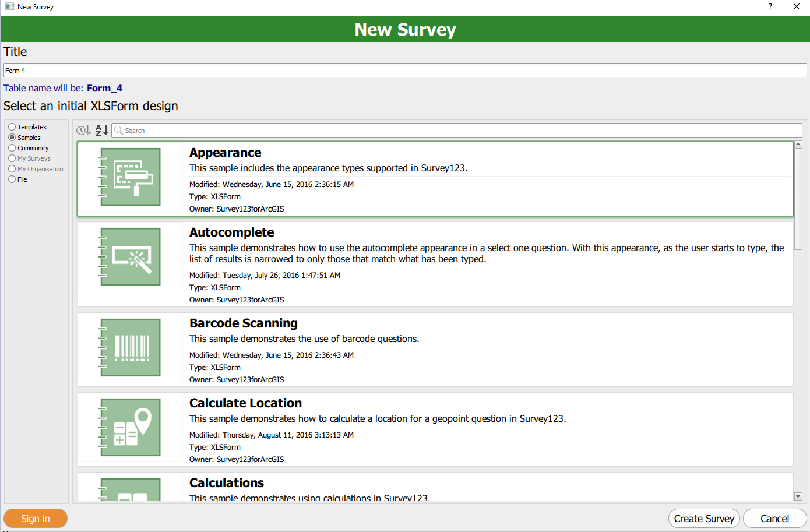The height and width of the screenshot is (532, 810).
Task: Open the question mark help button
Action: 770,6
